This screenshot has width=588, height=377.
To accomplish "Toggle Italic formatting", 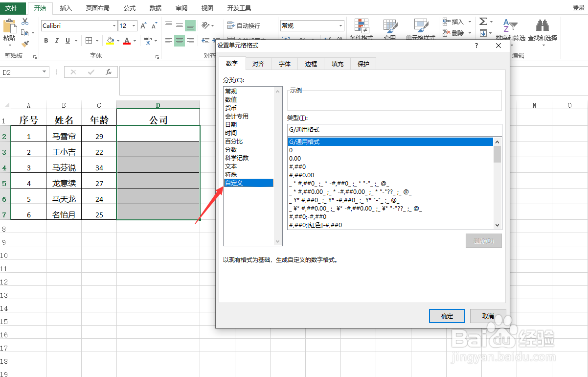I will [57, 41].
